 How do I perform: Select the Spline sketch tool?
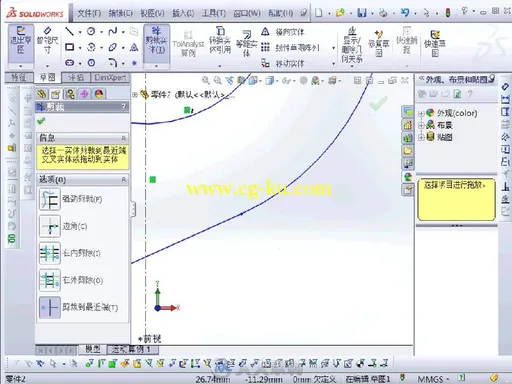pos(112,31)
